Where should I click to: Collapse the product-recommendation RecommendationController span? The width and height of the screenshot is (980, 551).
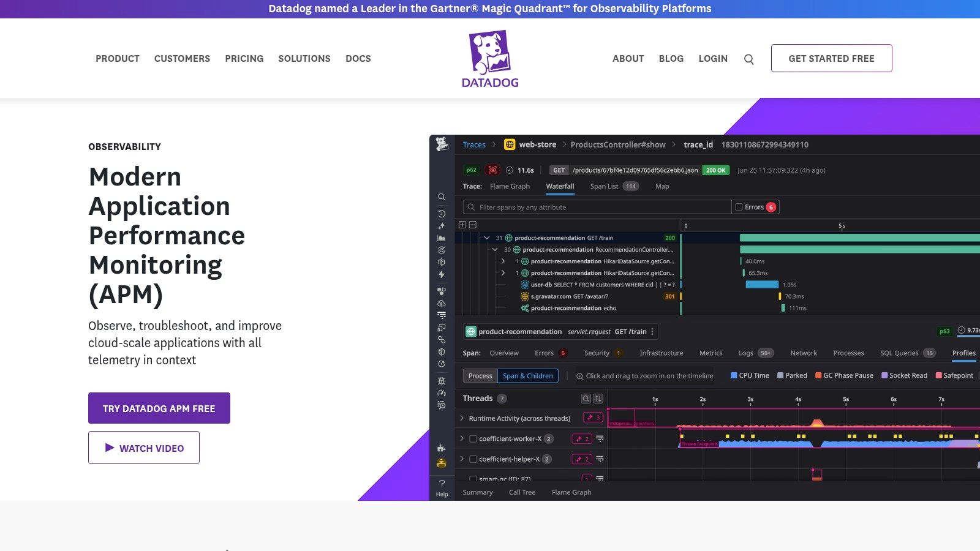point(495,250)
